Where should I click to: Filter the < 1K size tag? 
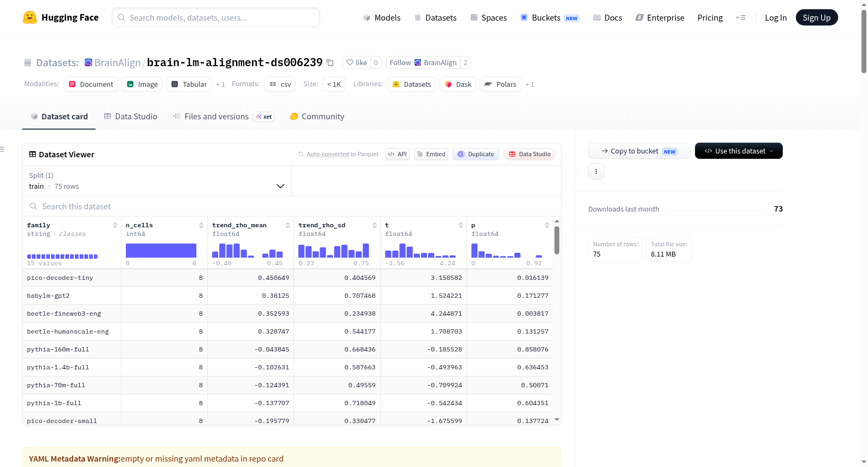point(334,84)
